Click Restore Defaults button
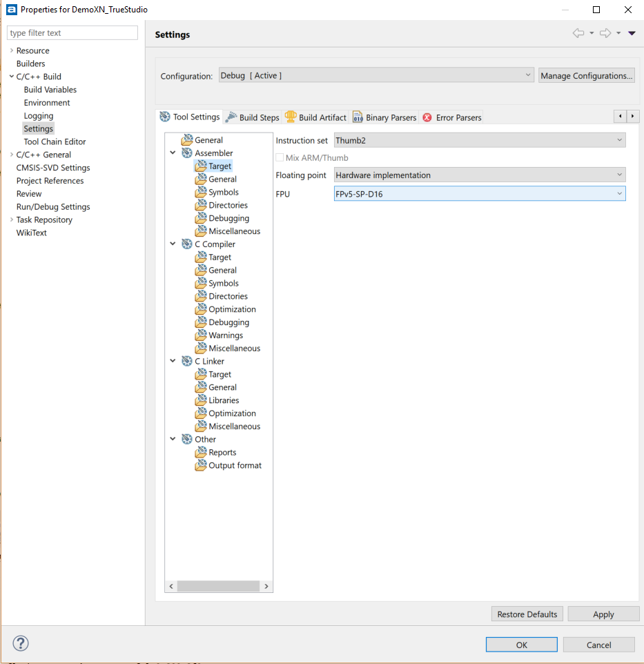Screen dimensions: 644x664 click(527, 614)
